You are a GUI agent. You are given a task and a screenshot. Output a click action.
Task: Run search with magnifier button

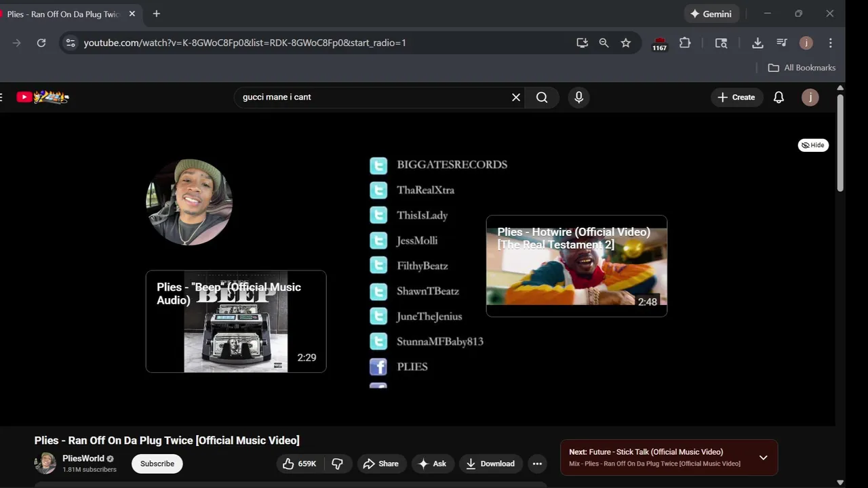point(542,97)
